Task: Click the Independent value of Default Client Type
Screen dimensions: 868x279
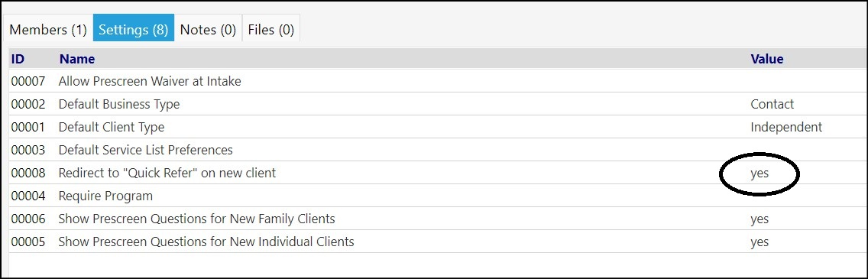Action: pyautogui.click(x=786, y=128)
